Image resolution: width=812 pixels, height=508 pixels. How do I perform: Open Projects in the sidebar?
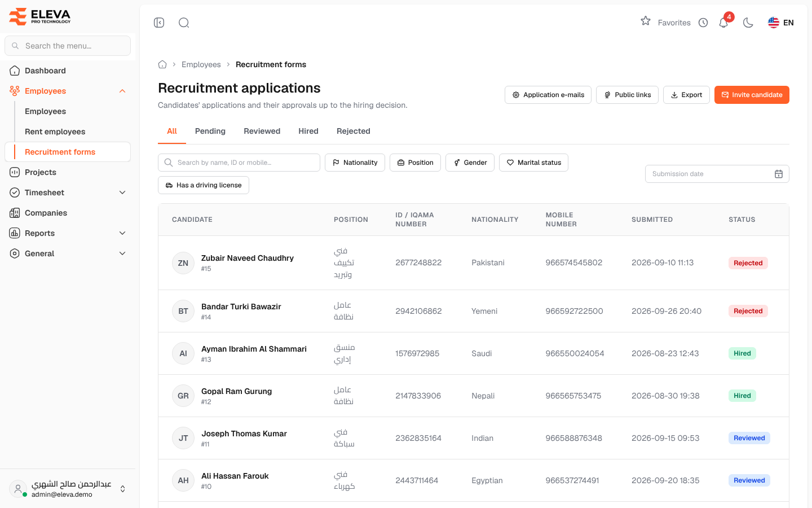(x=68, y=172)
